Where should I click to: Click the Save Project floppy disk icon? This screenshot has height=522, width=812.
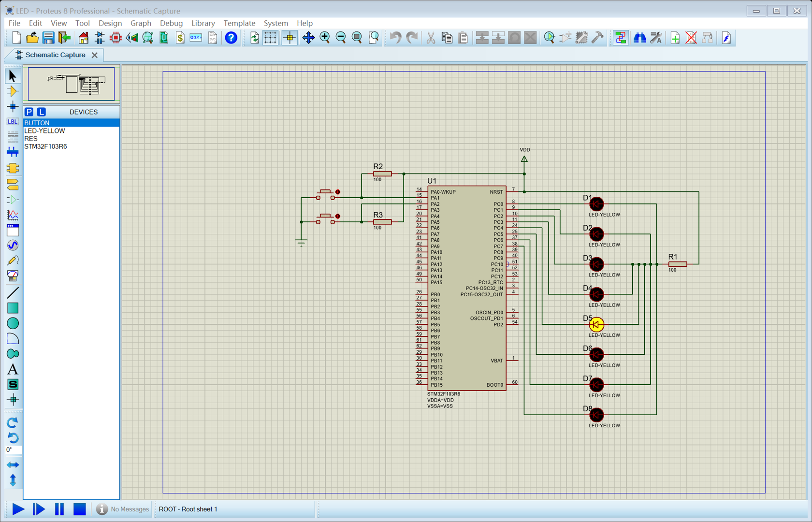click(x=48, y=38)
